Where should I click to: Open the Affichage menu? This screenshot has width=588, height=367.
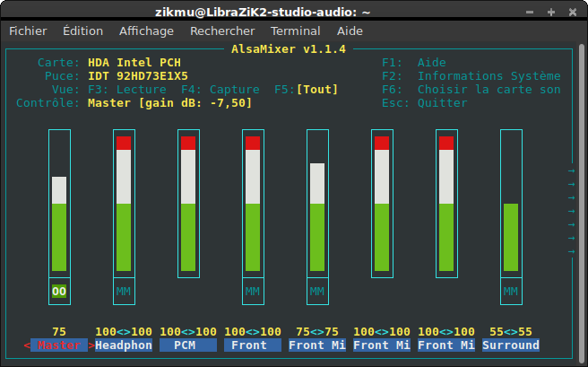pyautogui.click(x=146, y=31)
